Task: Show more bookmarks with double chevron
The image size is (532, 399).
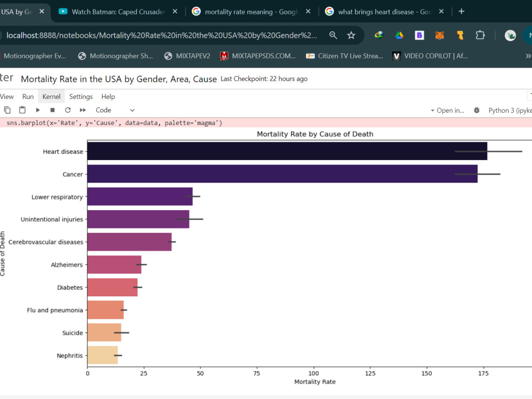Action: click(528, 56)
